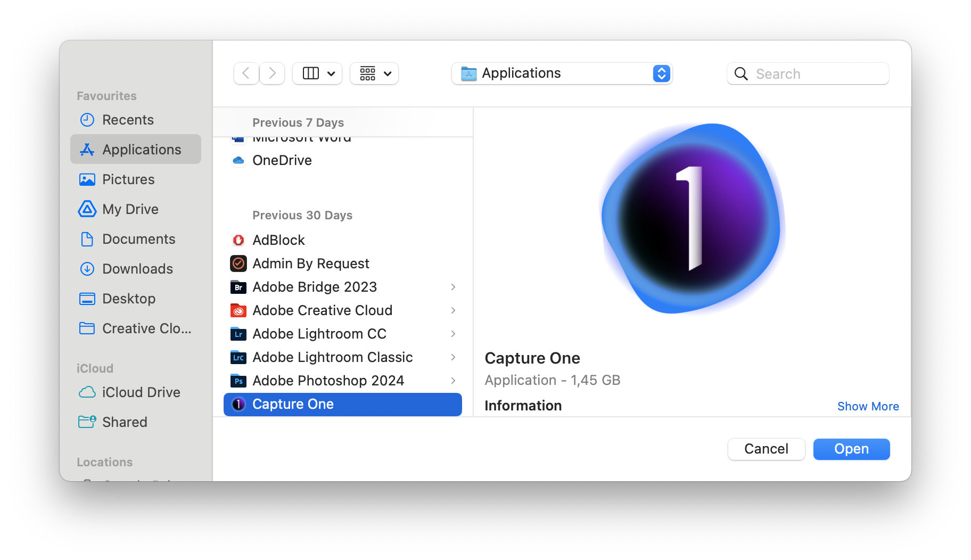971x560 pixels.
Task: Select Pictures in the sidebar
Action: [x=136, y=179]
